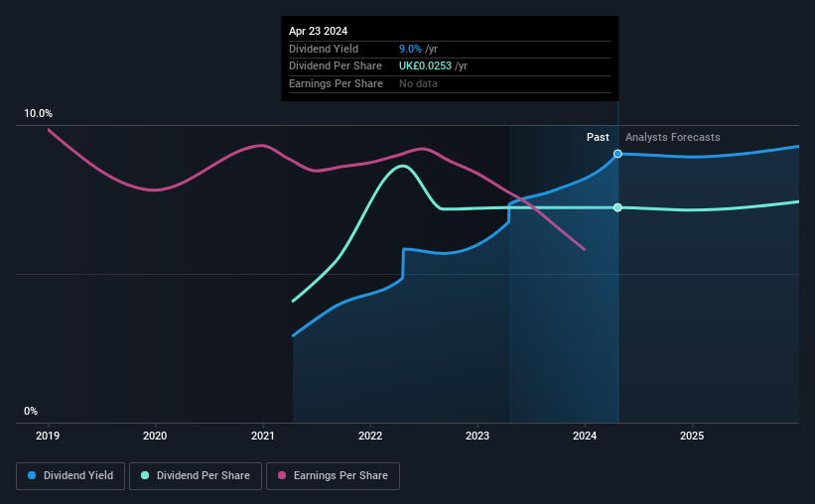This screenshot has width=815, height=504.
Task: Click the Apr 23 2024 tooltip date
Action: point(318,31)
